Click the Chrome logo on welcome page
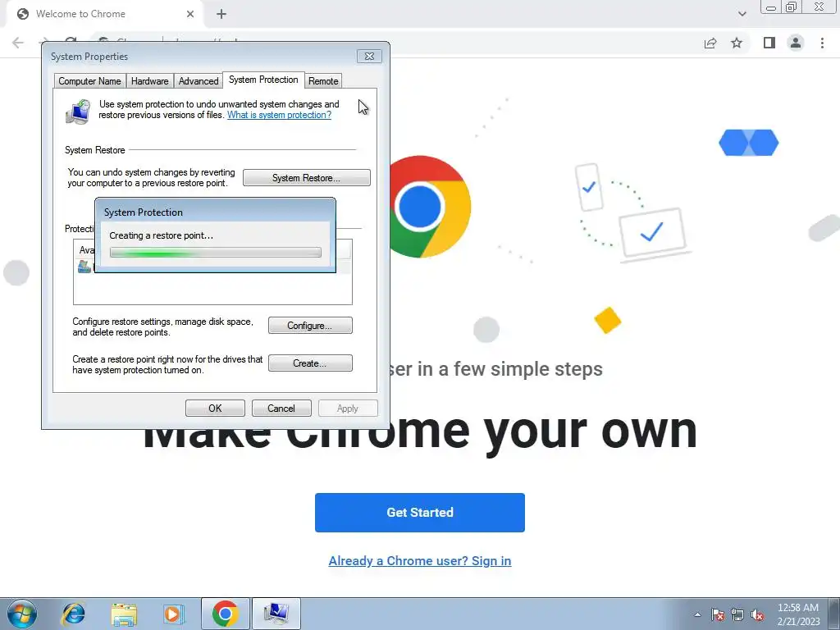Viewport: 840px width, 630px height. click(430, 207)
